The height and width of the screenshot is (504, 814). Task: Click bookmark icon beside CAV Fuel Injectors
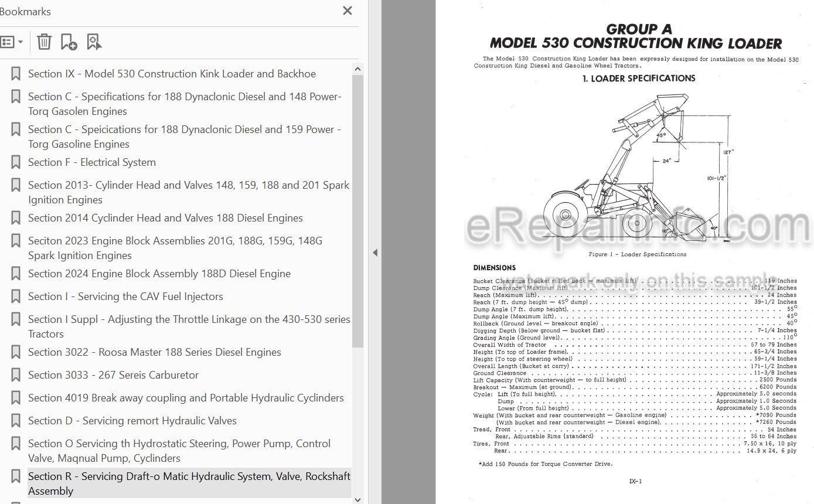click(16, 297)
